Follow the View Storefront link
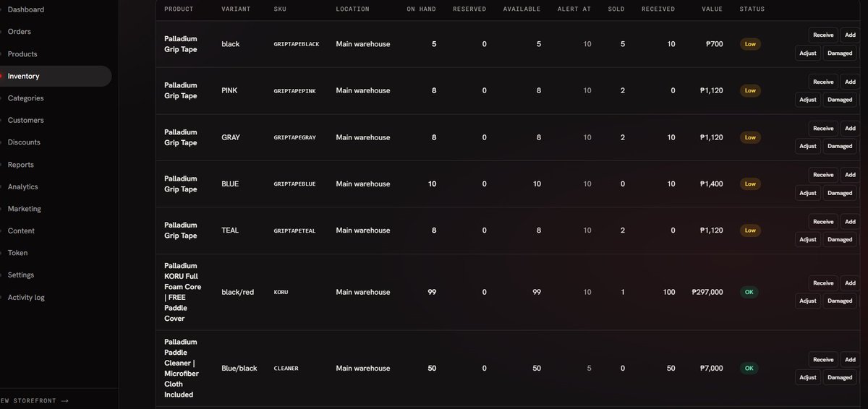The width and height of the screenshot is (868, 409). point(35,400)
